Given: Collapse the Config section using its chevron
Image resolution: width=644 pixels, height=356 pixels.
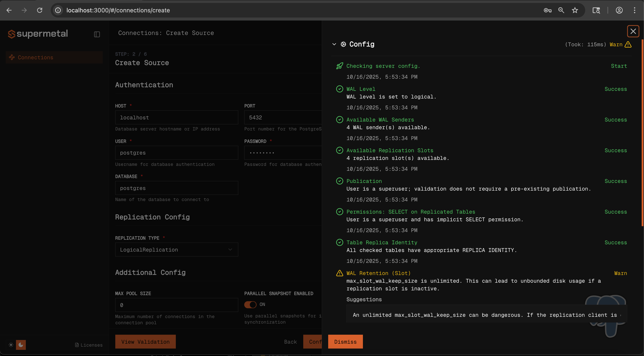Looking at the screenshot, I should 334,44.
